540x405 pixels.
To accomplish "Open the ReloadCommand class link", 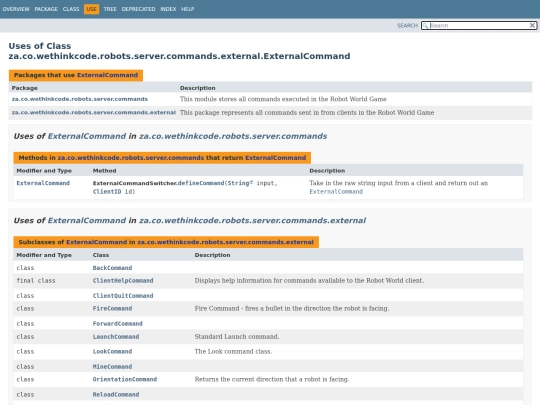I will pos(116,395).
